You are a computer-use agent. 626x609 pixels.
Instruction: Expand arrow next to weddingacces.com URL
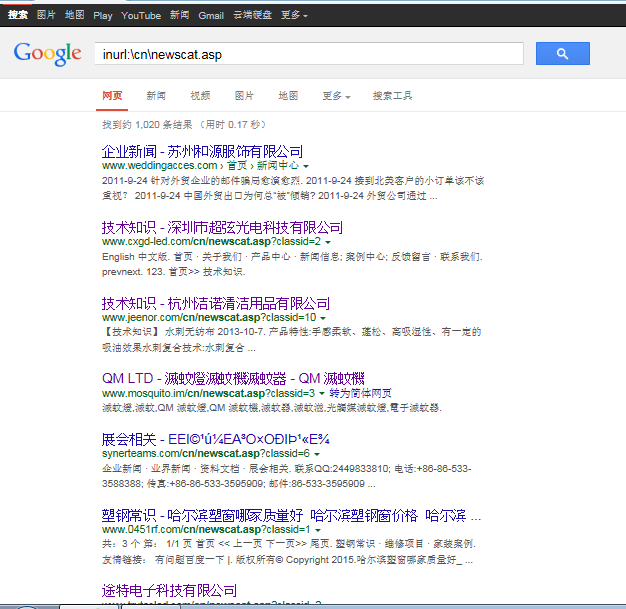pyautogui.click(x=306, y=166)
